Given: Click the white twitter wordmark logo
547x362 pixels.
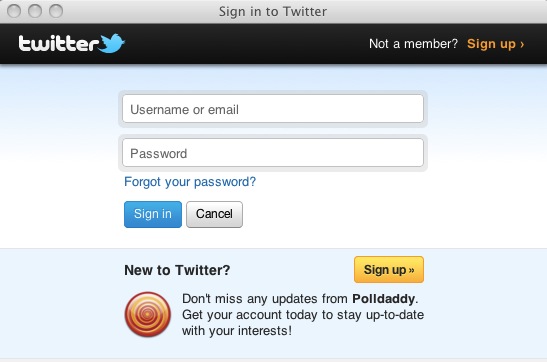Looking at the screenshot, I should [59, 44].
